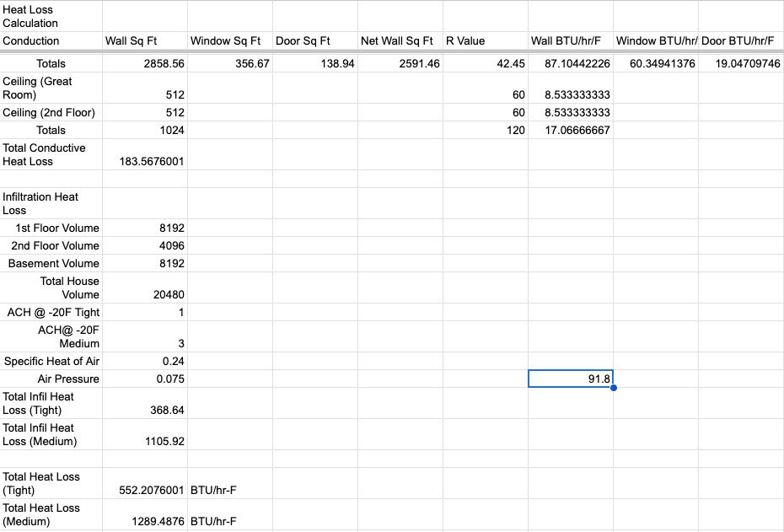Select the 'Basement Volume' label cell
The height and width of the screenshot is (532, 784).
[51, 263]
